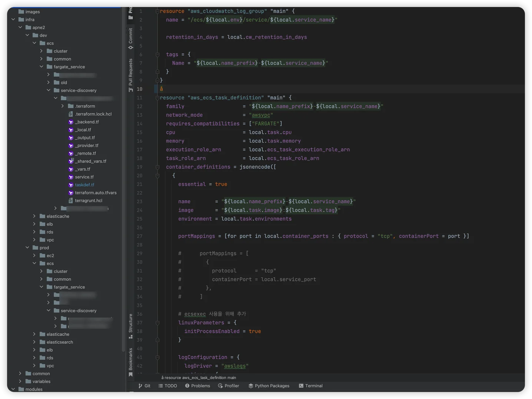Expand the dev elasticache folder

(34, 216)
